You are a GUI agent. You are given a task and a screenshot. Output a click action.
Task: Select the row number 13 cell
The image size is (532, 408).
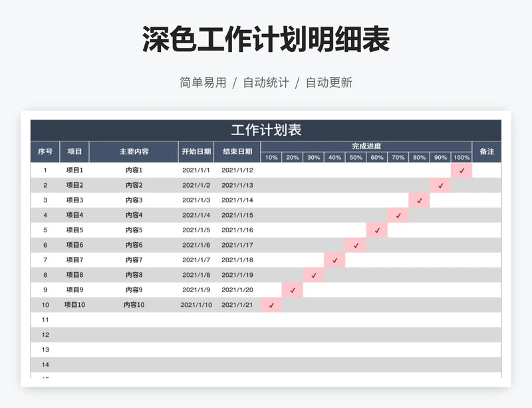click(45, 349)
